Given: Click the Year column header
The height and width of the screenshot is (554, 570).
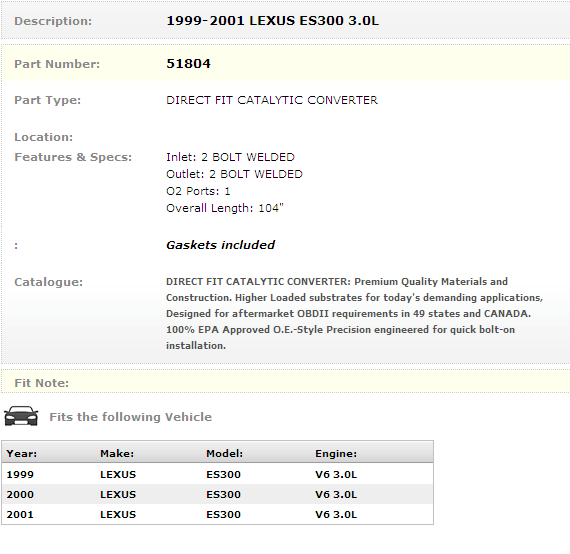Looking at the screenshot, I should pyautogui.click(x=22, y=453).
